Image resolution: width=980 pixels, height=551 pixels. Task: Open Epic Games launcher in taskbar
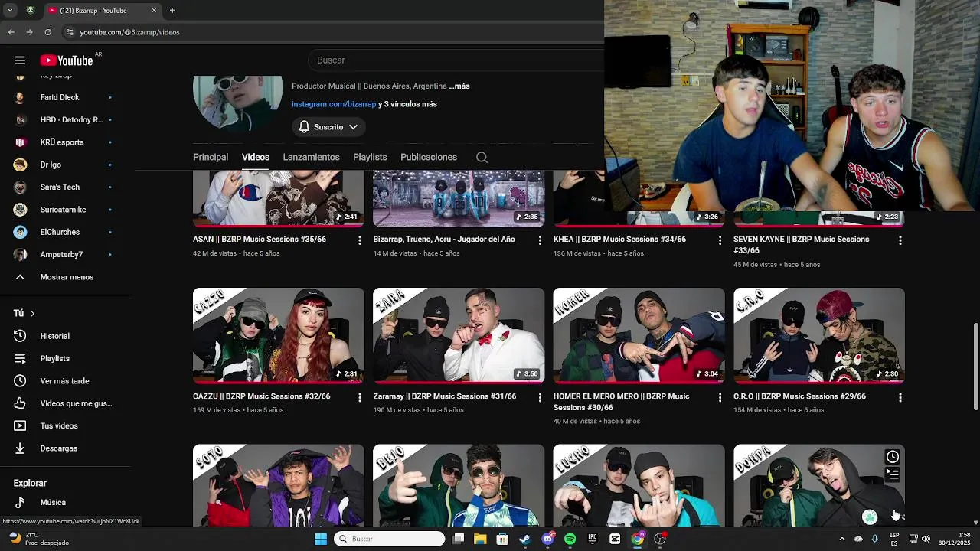point(593,539)
